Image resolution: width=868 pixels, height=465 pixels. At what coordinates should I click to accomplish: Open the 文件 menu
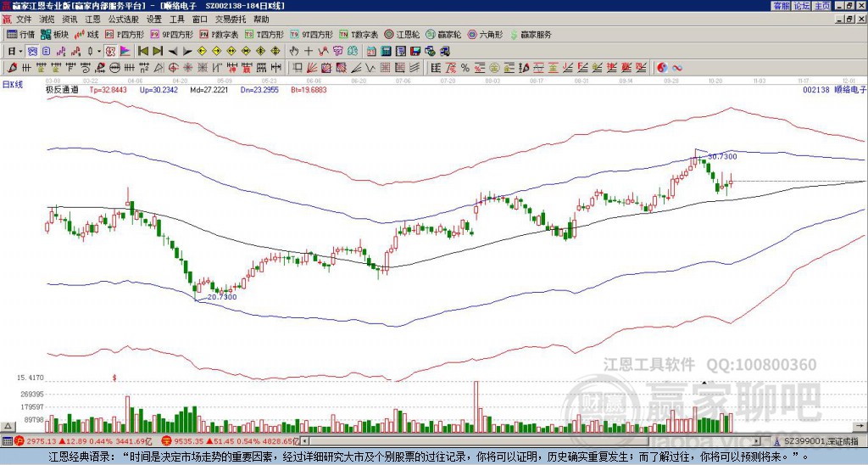point(24,20)
